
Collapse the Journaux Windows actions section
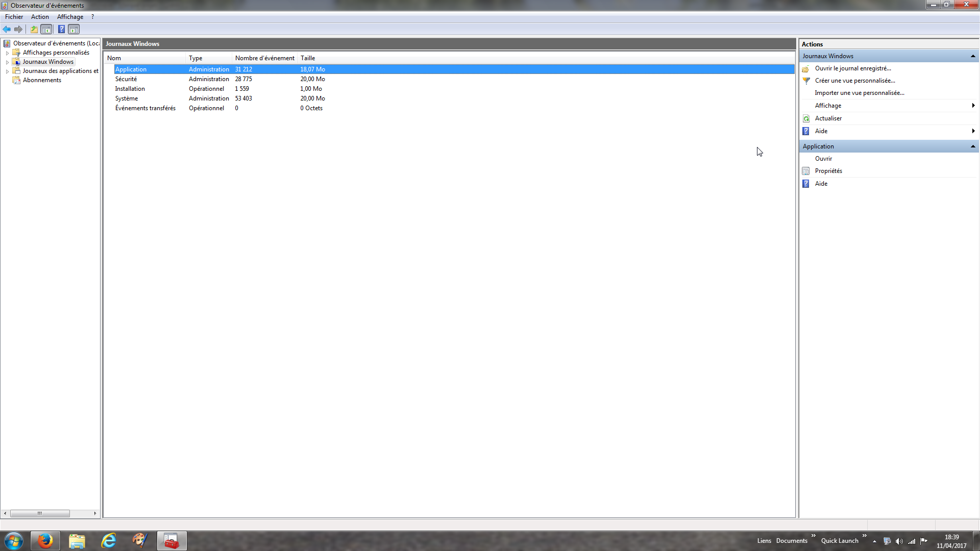(973, 56)
